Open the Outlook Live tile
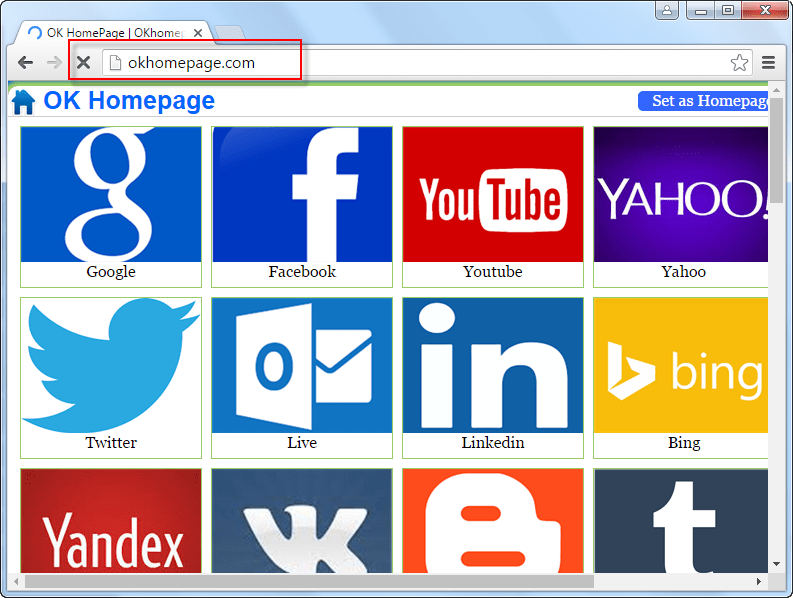 pos(302,365)
